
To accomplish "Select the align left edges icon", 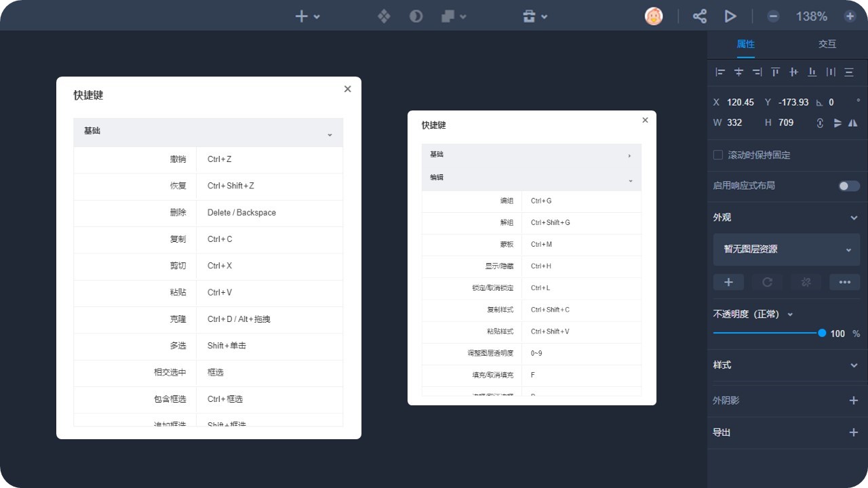I will (720, 72).
